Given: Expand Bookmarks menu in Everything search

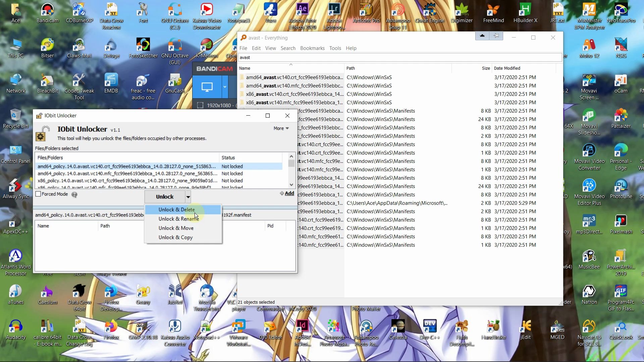Looking at the screenshot, I should (313, 48).
